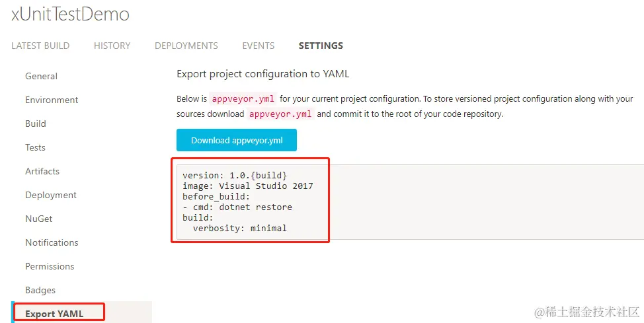Select NuGet in the sidebar

coord(38,219)
